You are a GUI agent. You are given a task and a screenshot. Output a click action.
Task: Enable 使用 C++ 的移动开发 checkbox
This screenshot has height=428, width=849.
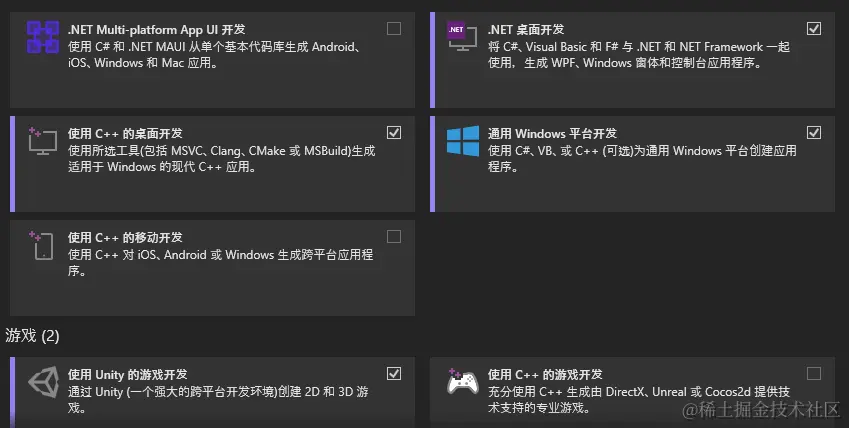pos(394,237)
